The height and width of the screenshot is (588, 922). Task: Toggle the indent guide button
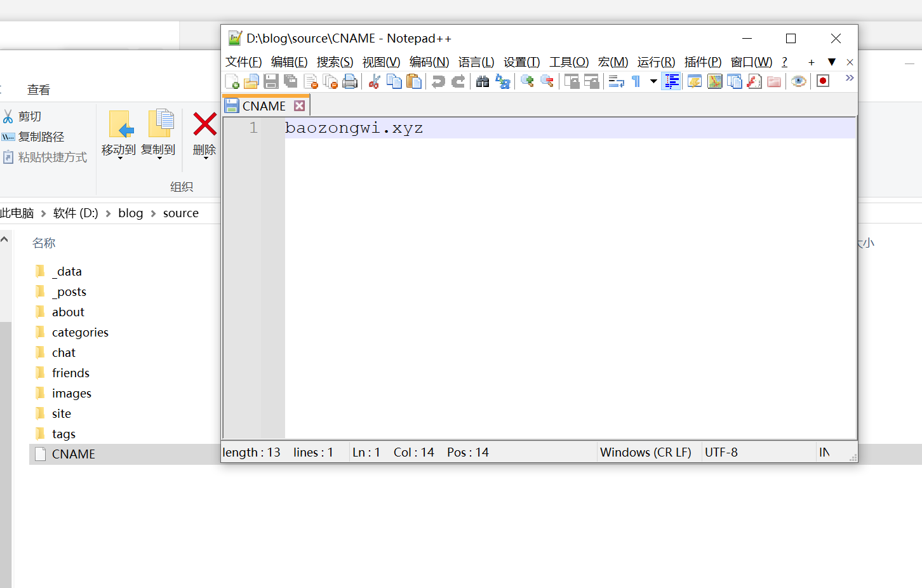pyautogui.click(x=671, y=81)
